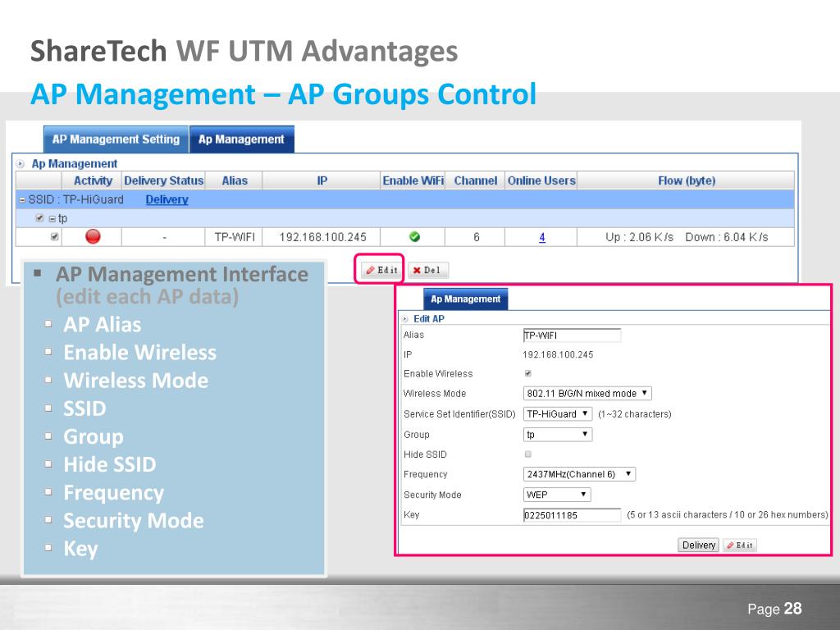Click the Enable WiFi column header

tap(413, 180)
